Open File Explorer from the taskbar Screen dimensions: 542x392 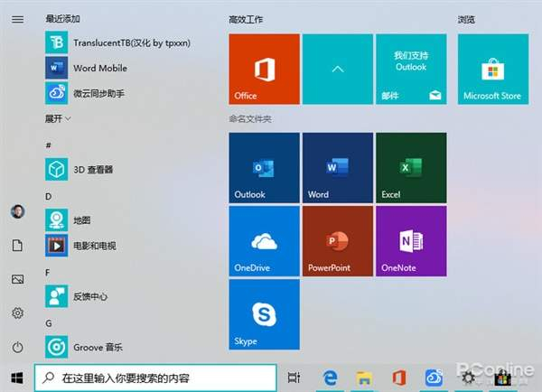[364, 378]
